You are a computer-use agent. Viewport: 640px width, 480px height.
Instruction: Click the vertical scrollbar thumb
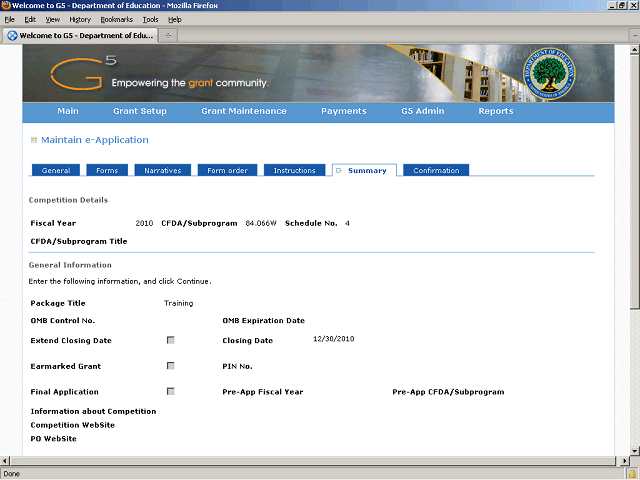coord(634,181)
